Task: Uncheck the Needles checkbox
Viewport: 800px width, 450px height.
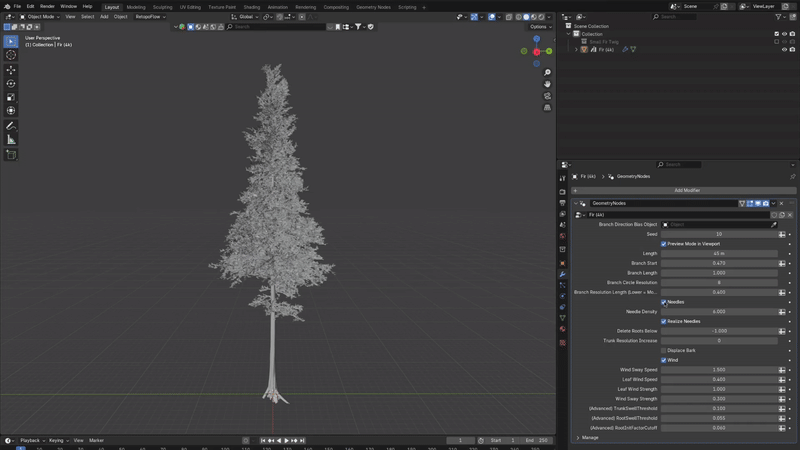Action: click(x=664, y=302)
